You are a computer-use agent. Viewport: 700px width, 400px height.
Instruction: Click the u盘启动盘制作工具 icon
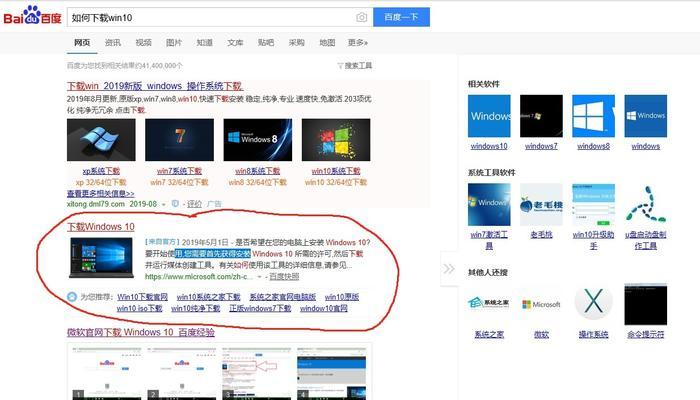646,204
